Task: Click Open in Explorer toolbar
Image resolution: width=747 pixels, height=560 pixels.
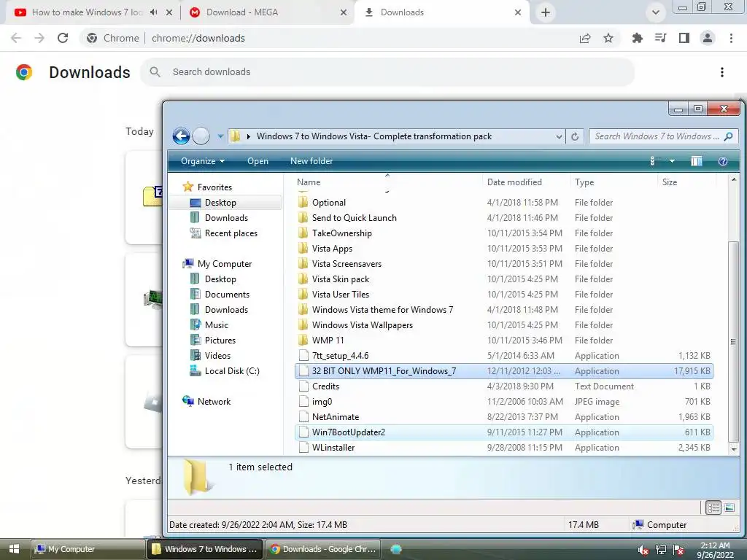Action: coord(258,161)
